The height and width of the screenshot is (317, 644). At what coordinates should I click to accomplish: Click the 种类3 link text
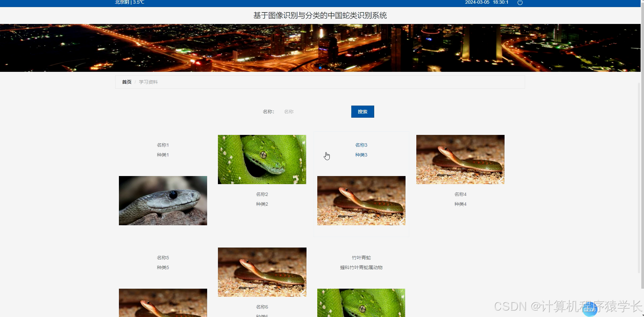pyautogui.click(x=361, y=155)
